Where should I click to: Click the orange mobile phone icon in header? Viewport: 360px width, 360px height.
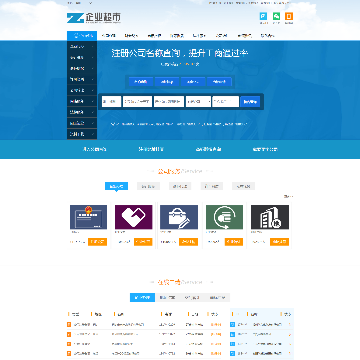(x=289, y=17)
